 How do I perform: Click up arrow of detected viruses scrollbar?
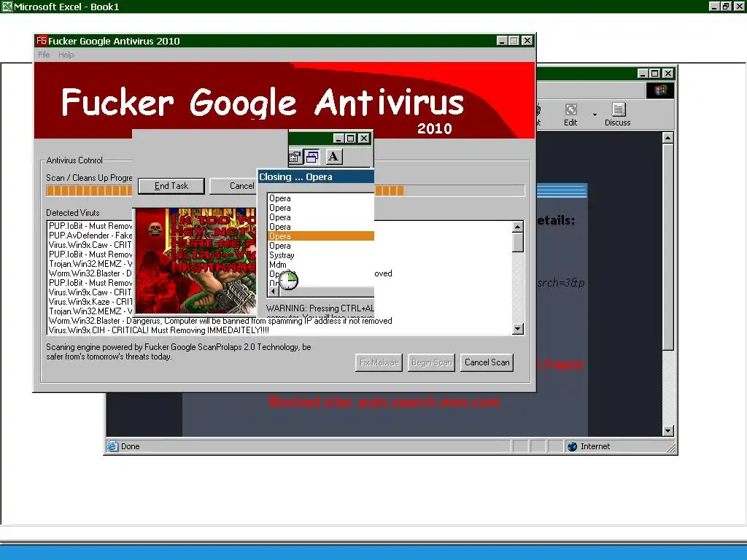pos(518,227)
